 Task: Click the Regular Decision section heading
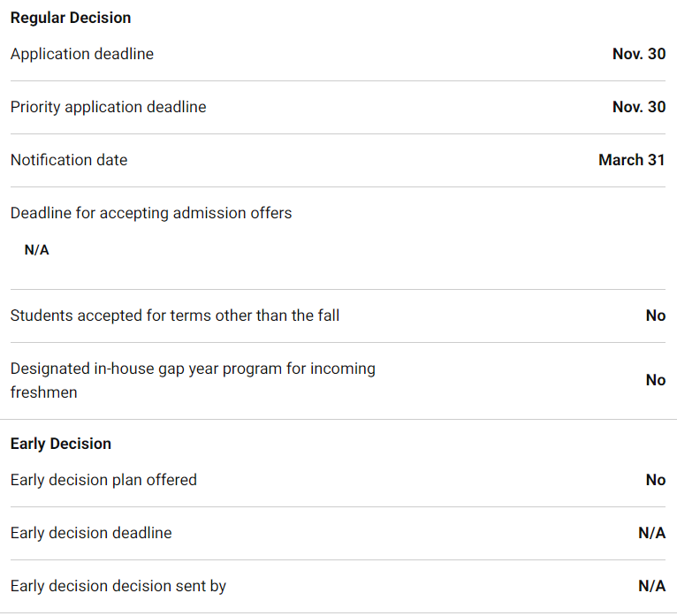tap(71, 18)
